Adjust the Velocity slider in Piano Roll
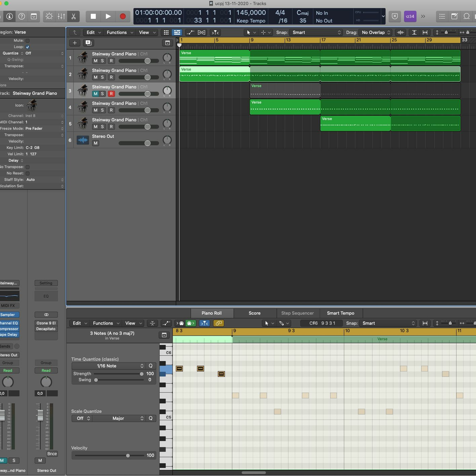 click(128, 456)
